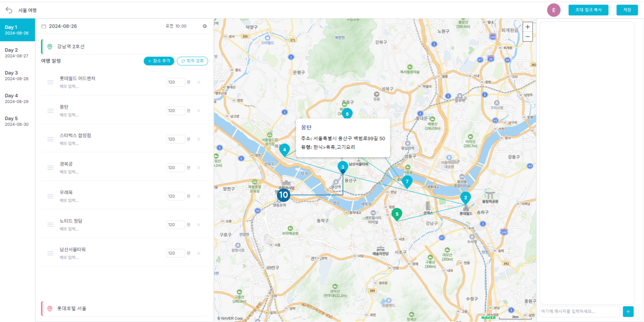Remove 경복궁 from the itinerary
644x322 pixels.
(x=199, y=168)
